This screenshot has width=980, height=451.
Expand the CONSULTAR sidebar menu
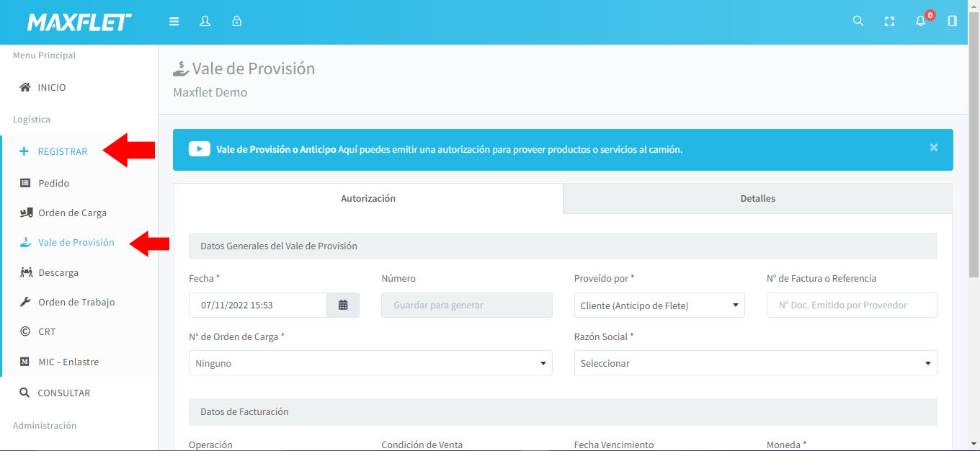coord(63,393)
